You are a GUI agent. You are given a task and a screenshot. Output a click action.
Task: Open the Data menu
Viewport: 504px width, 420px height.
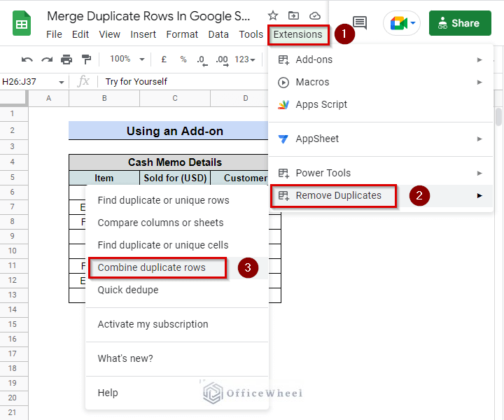218,34
